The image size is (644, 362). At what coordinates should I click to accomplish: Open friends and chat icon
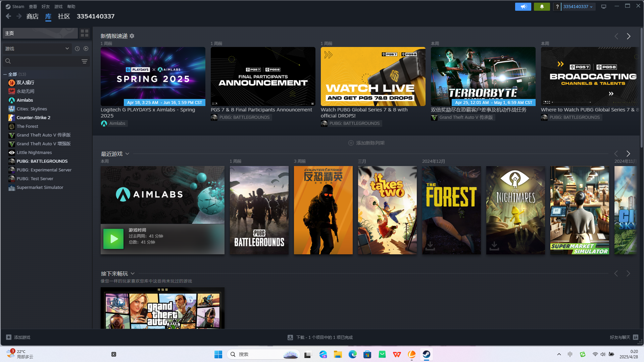(x=636, y=337)
